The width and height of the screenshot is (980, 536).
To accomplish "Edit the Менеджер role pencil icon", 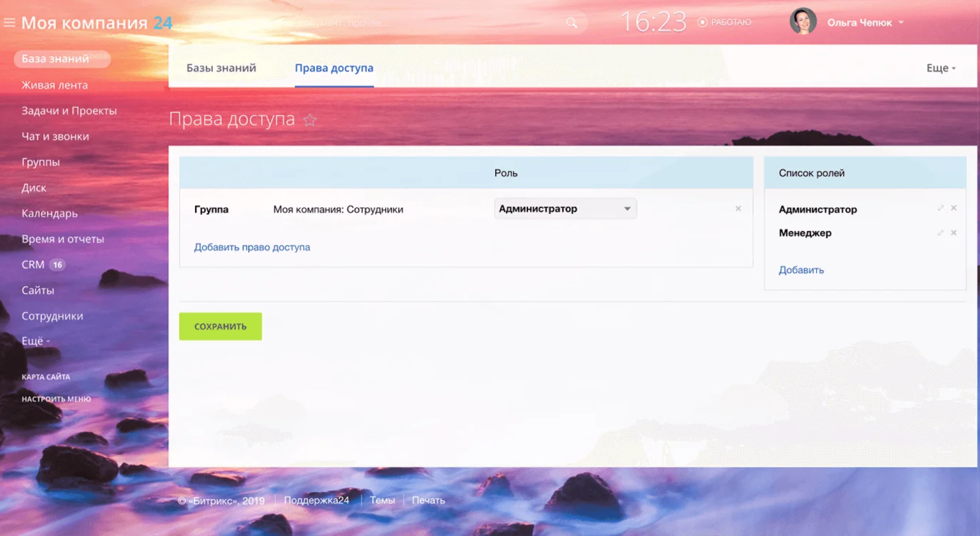I will tap(940, 233).
